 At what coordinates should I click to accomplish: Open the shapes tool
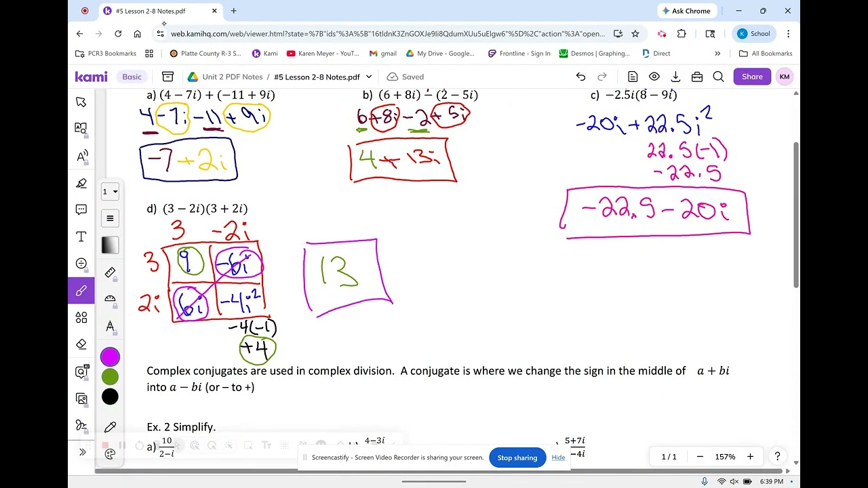pos(81,317)
